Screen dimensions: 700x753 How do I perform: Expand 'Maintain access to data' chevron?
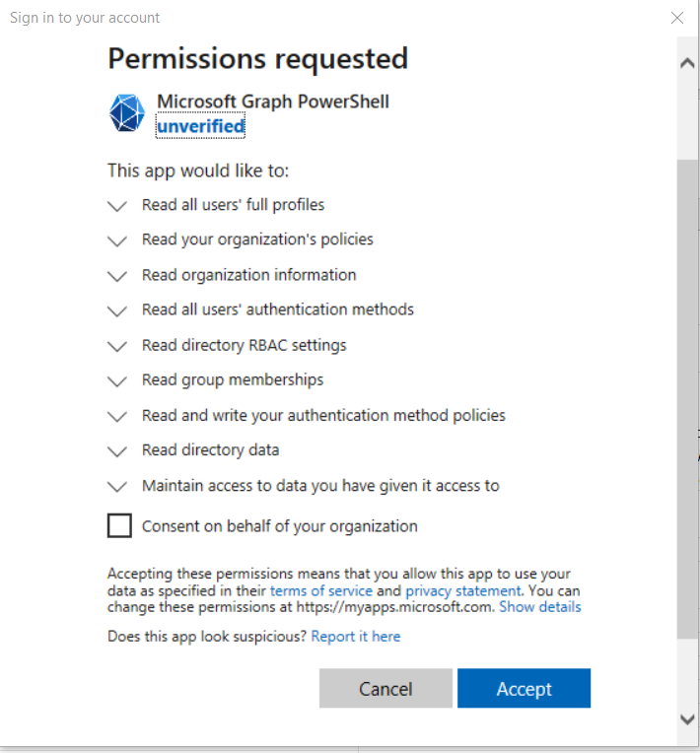point(117,487)
